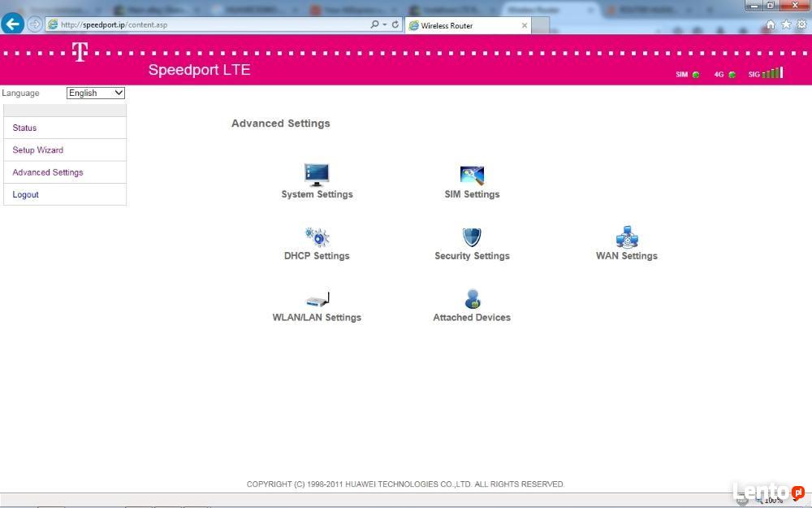Click the Advanced Settings page heading
This screenshot has height=508, width=812.
click(281, 124)
